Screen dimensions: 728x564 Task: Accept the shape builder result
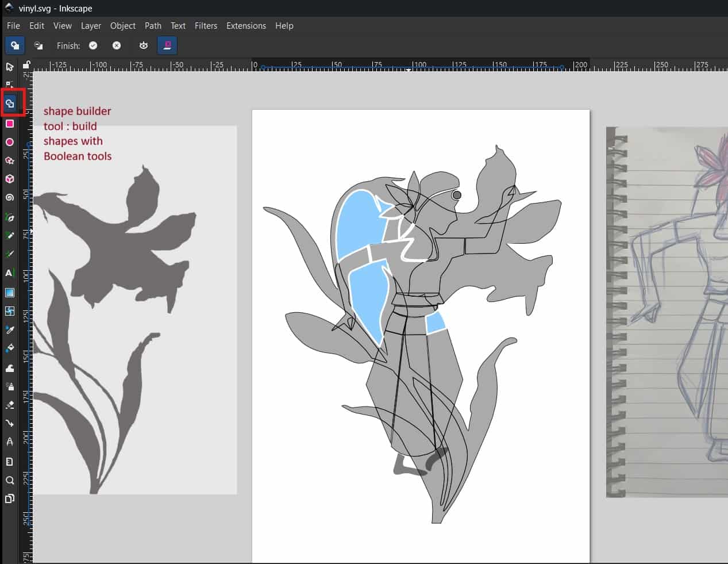coord(93,45)
